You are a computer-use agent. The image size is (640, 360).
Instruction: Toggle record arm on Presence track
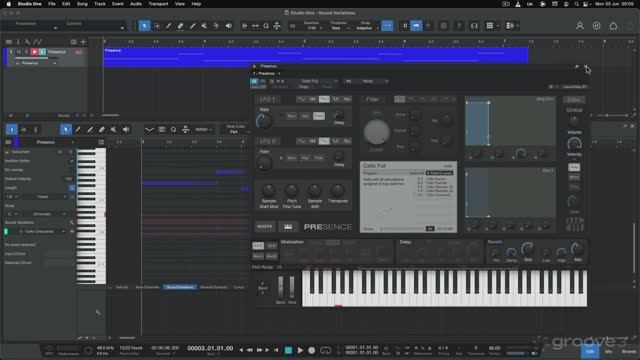[x=34, y=52]
